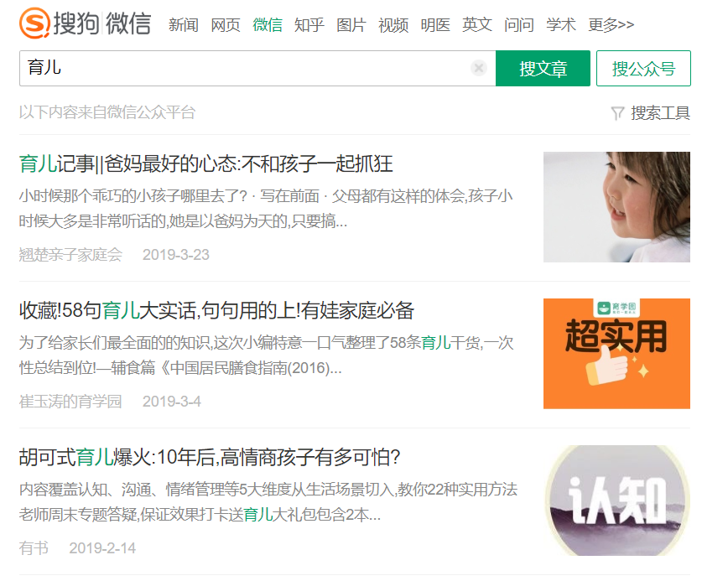The height and width of the screenshot is (581, 728).
Task: Click the 搜公众号 button
Action: [643, 68]
